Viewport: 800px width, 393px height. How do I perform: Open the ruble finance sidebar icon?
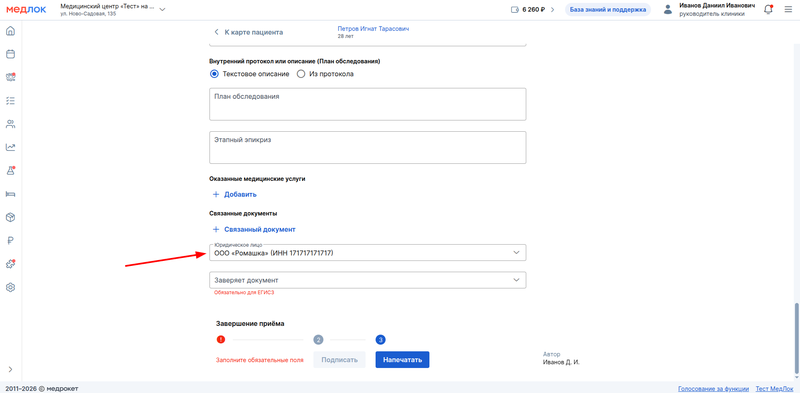pos(10,241)
